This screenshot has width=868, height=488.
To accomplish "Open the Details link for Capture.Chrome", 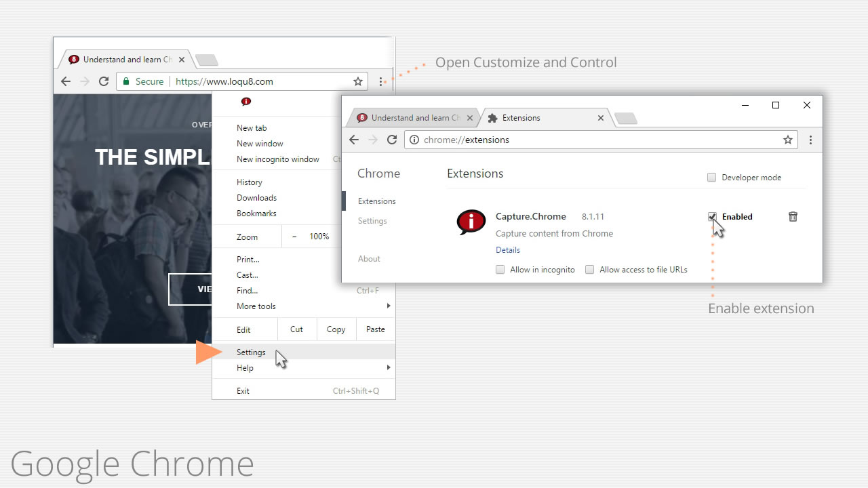I will pos(508,250).
